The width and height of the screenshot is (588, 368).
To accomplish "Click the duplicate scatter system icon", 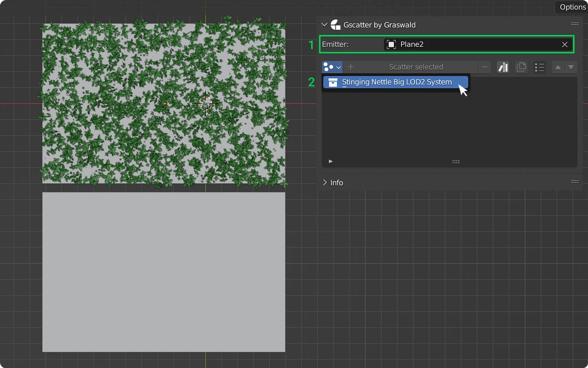I will click(x=521, y=67).
